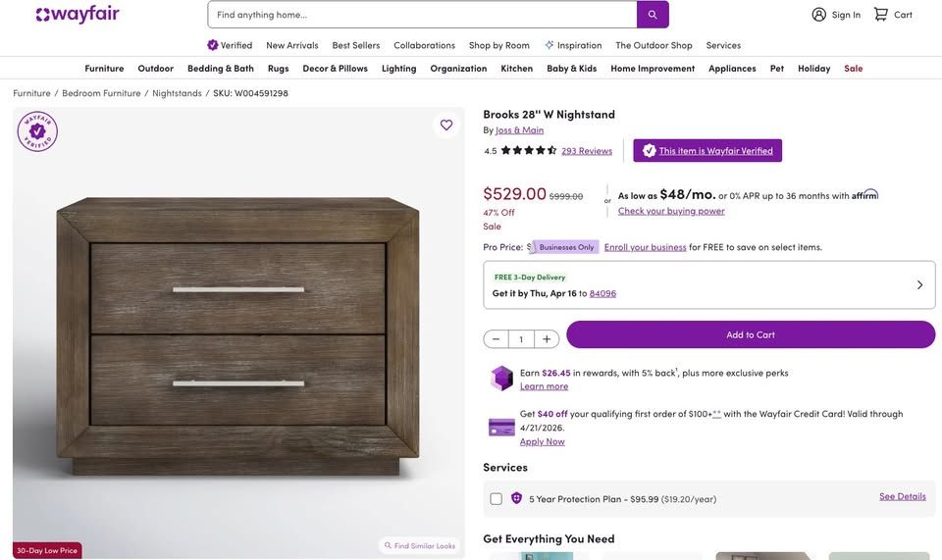
Task: Click the Sign In account icon
Action: pyautogui.click(x=819, y=14)
